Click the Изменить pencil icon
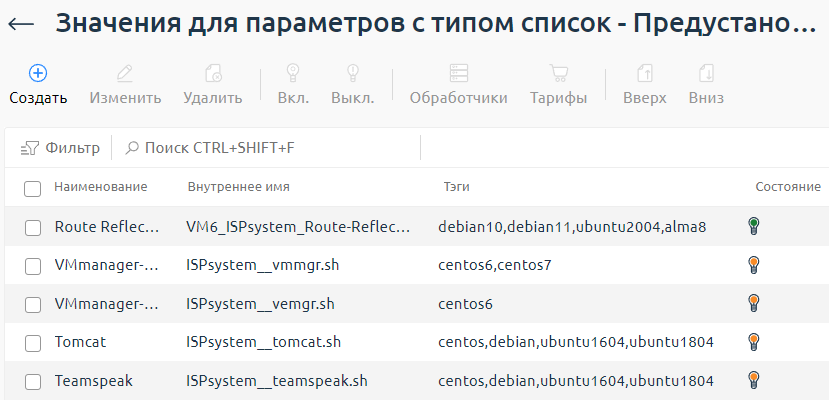 point(125,73)
